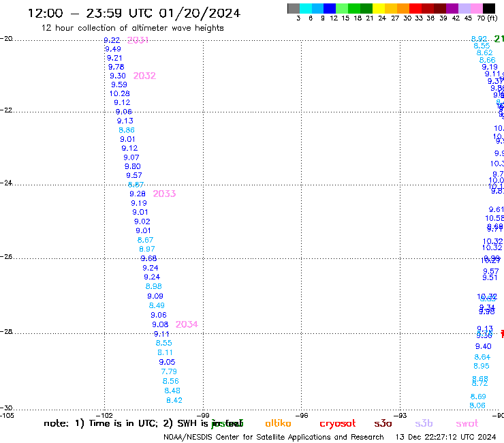Click the subtitle about altimeter wave heights

[x=132, y=28]
